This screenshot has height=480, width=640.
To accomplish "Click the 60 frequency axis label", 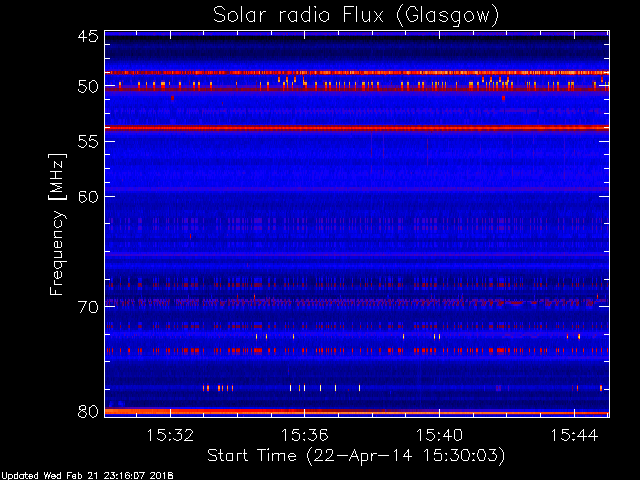I will click(88, 197).
